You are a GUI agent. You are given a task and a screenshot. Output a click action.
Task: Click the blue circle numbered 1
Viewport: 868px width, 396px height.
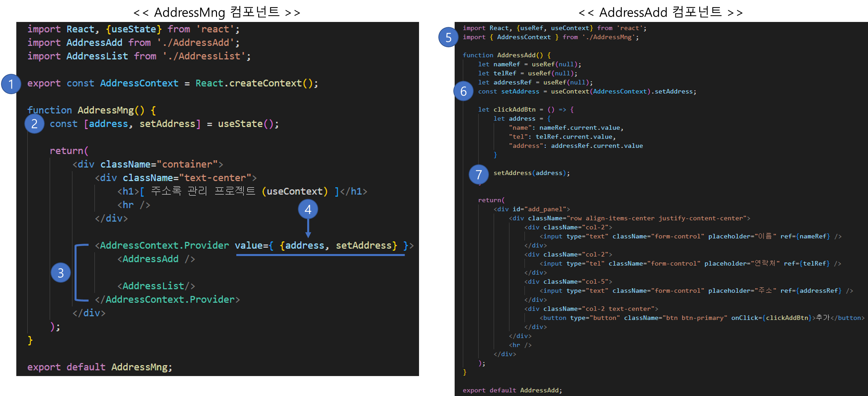point(11,84)
